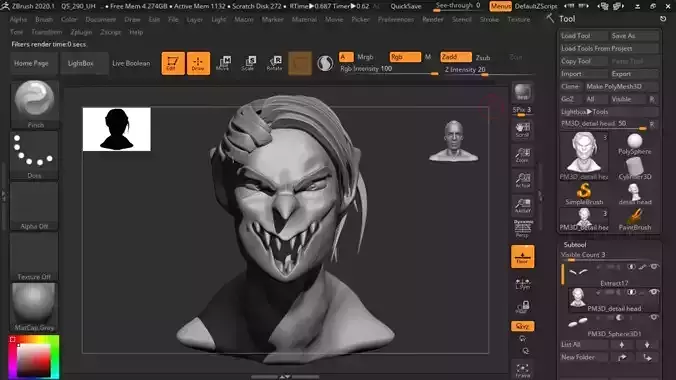676x380 pixels.
Task: Toggle L.Sym local symmetry
Action: tap(523, 284)
